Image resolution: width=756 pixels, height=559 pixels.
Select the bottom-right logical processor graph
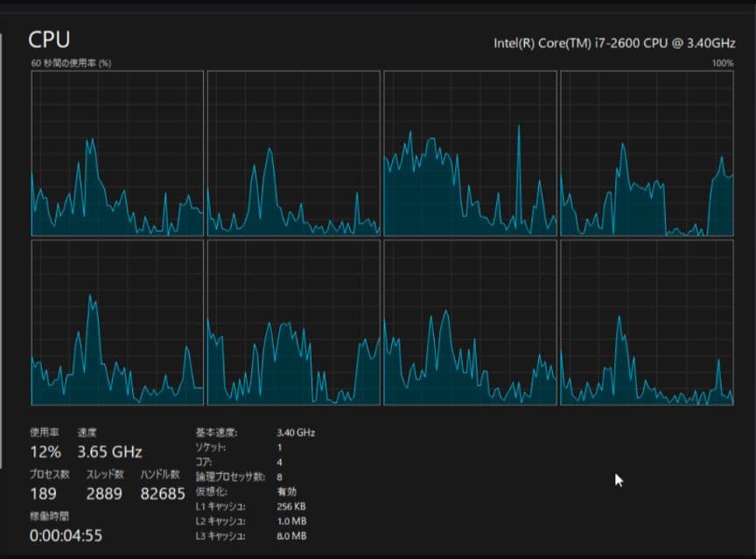click(647, 322)
